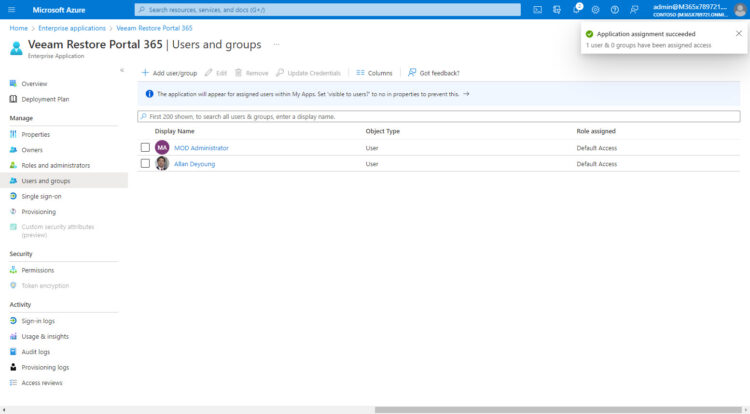The width and height of the screenshot is (750, 414).
Task: Focus the top search resources box
Action: [328, 10]
